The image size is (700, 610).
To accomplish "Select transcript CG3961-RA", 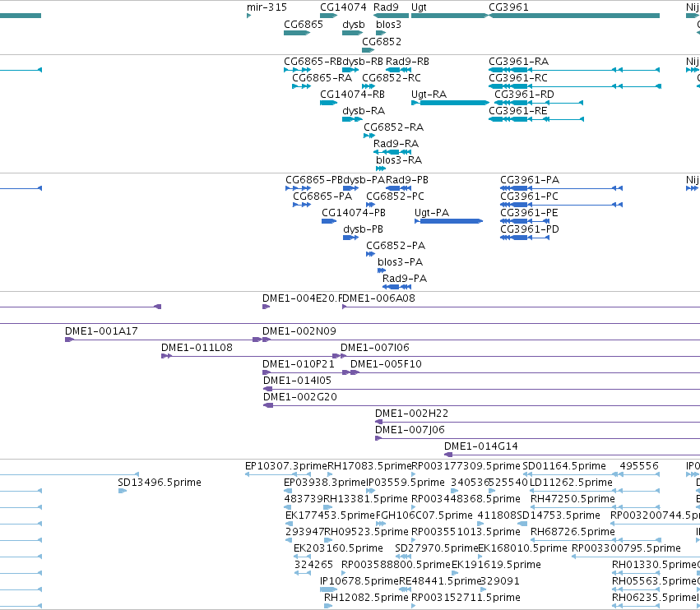I will (574, 70).
